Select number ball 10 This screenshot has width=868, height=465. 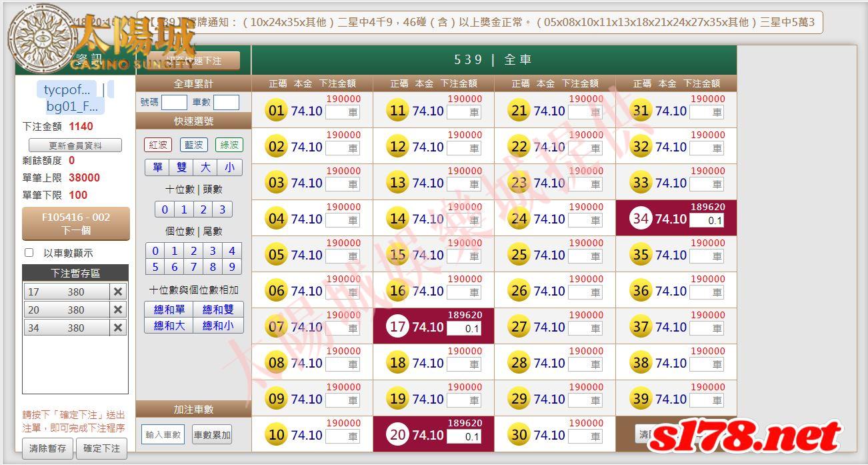click(276, 435)
